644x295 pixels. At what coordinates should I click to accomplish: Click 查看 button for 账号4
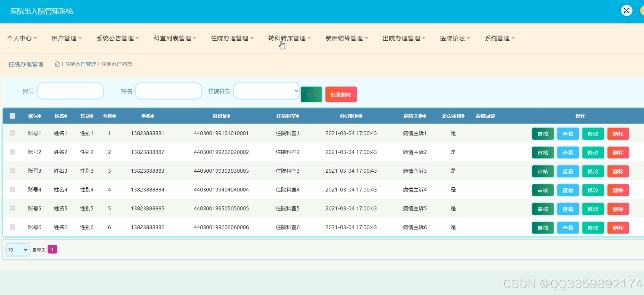(568, 190)
